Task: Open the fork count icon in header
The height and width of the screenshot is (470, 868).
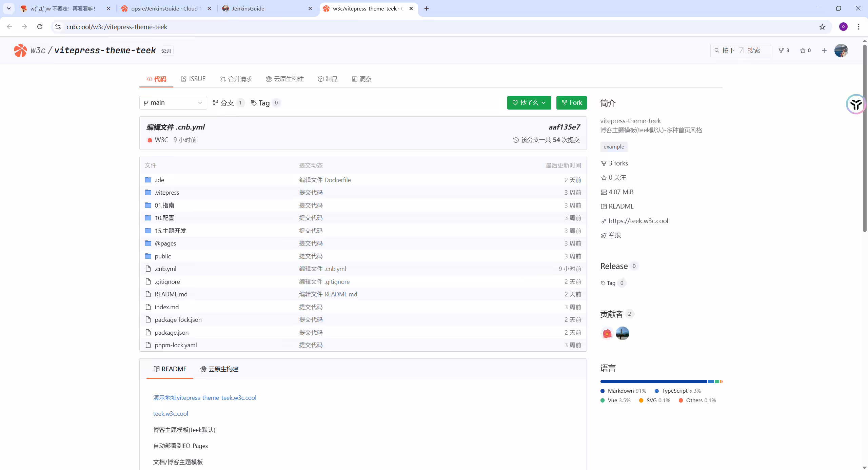Action: pyautogui.click(x=784, y=51)
